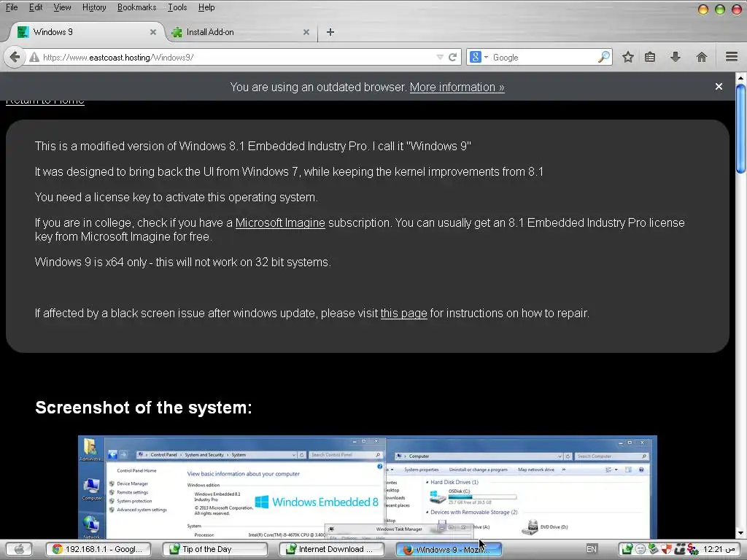Bookmark this page with the star icon
This screenshot has height=560, width=747.
(628, 57)
